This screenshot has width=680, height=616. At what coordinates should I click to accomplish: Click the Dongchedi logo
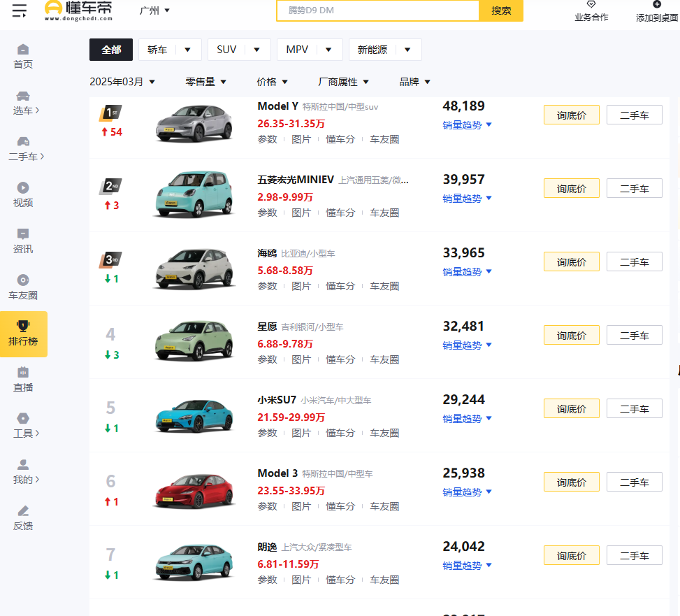tap(78, 10)
